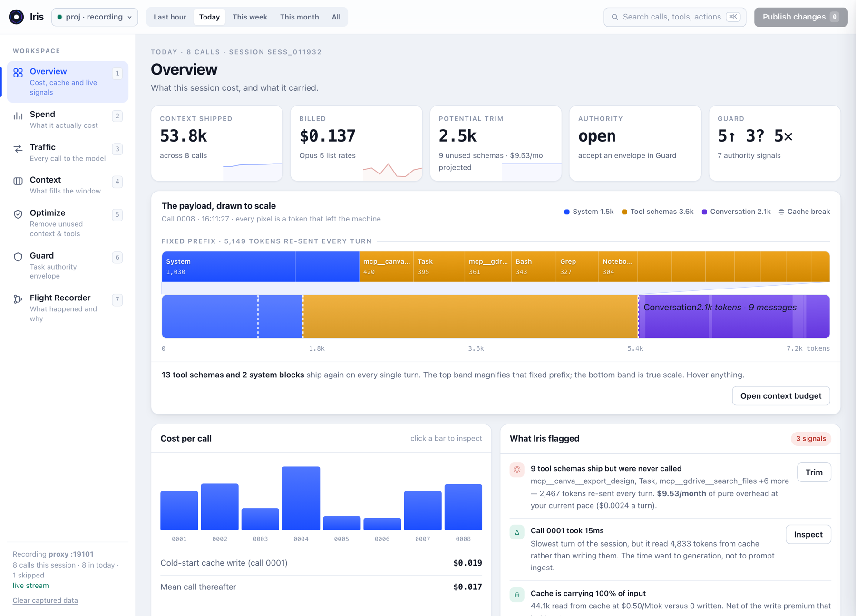Screen dimensions: 856x616
Task: Switch to the This week tab
Action: [x=250, y=17]
